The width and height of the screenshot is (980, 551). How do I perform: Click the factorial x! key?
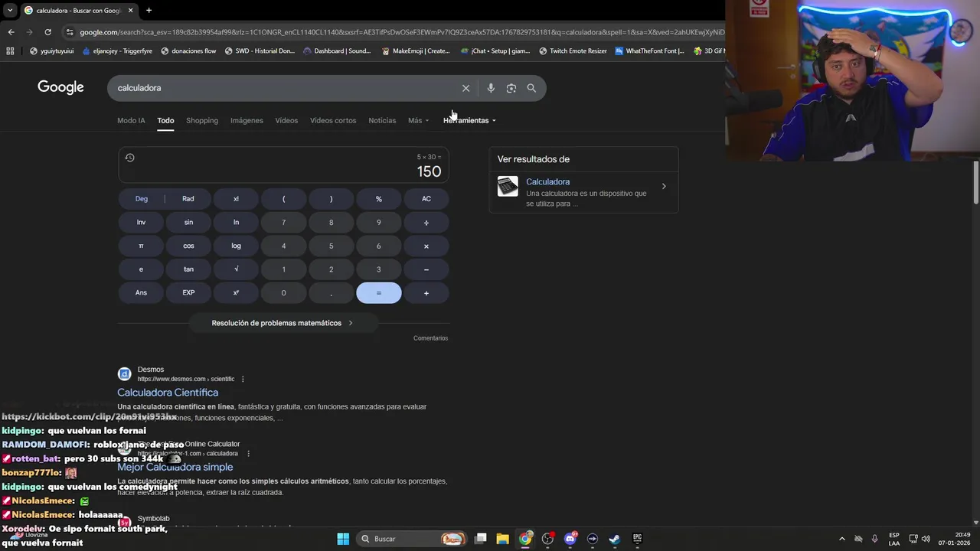[x=236, y=199]
